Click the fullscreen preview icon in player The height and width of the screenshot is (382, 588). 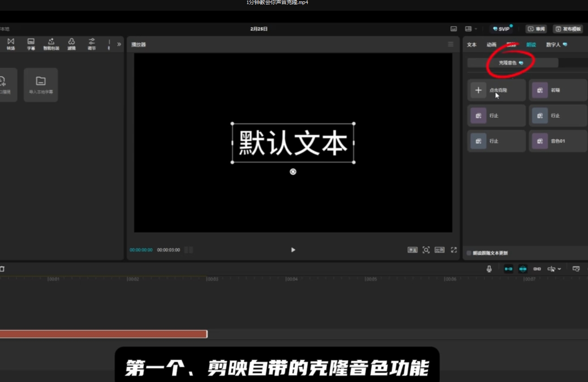(454, 250)
